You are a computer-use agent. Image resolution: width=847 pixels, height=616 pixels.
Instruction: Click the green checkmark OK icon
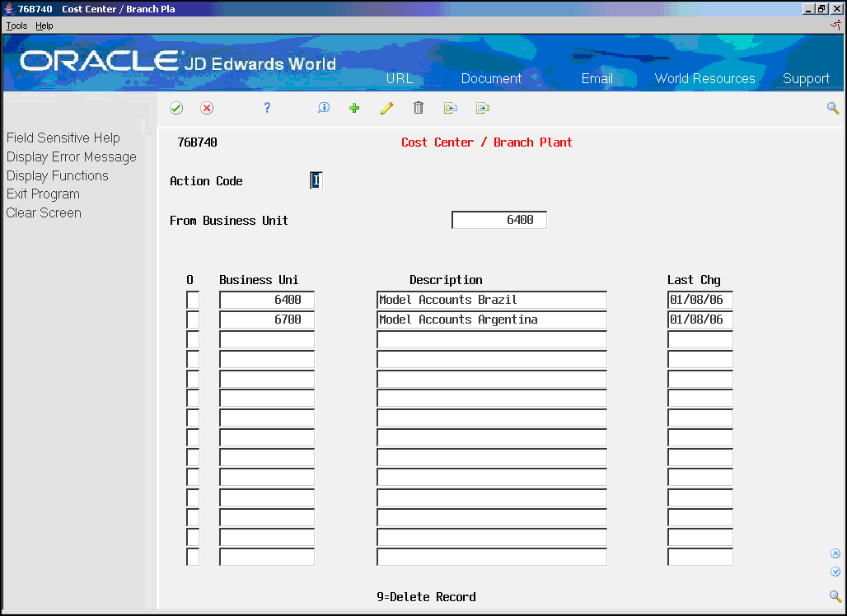coord(176,108)
